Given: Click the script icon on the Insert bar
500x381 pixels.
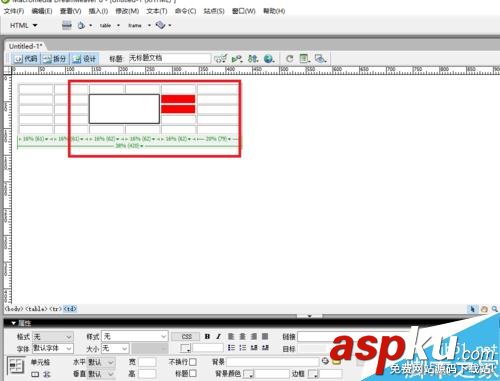Looking at the screenshot, I should [160, 25].
